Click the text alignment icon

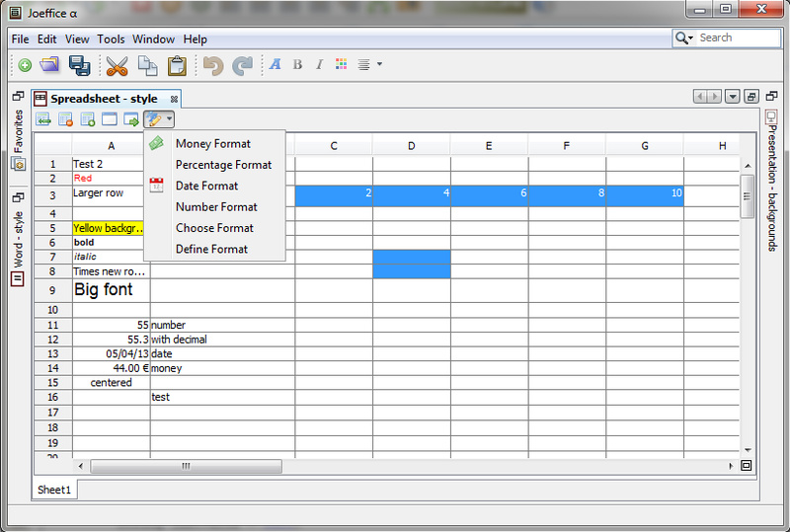(x=363, y=64)
